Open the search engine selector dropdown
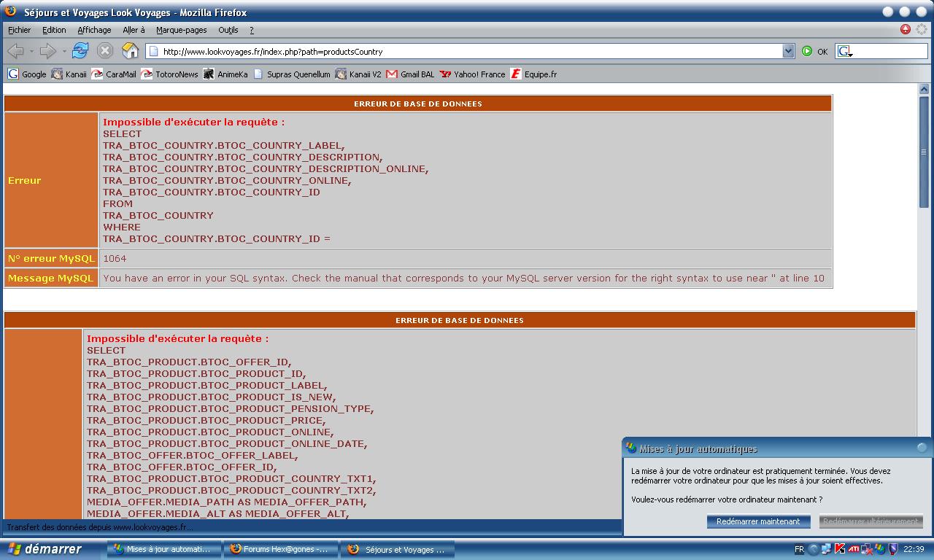934x560 pixels. pyautogui.click(x=844, y=51)
